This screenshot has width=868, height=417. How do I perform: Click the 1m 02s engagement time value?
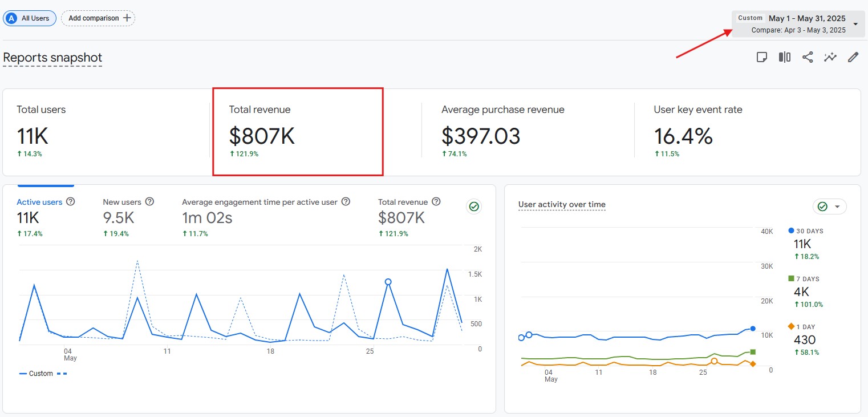pyautogui.click(x=207, y=217)
